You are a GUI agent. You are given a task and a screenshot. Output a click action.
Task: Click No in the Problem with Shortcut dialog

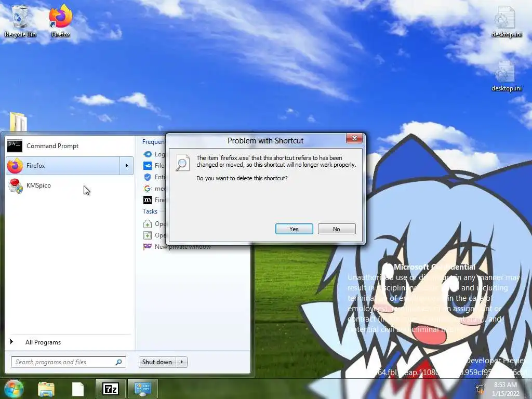pyautogui.click(x=337, y=229)
